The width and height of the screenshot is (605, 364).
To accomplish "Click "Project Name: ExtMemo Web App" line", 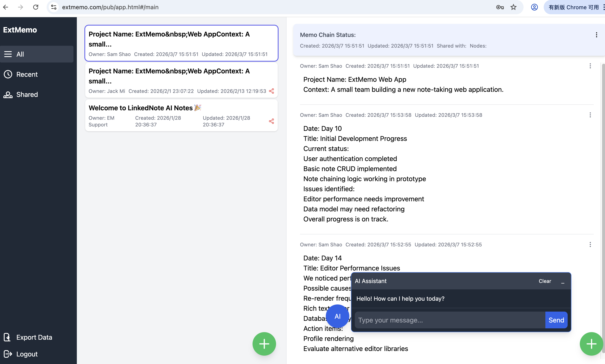I will (355, 79).
